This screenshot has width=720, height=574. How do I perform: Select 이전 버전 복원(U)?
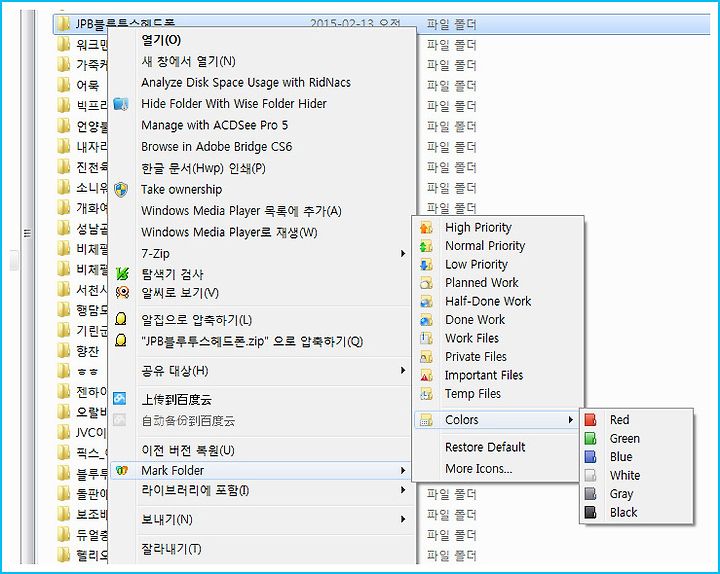click(188, 450)
